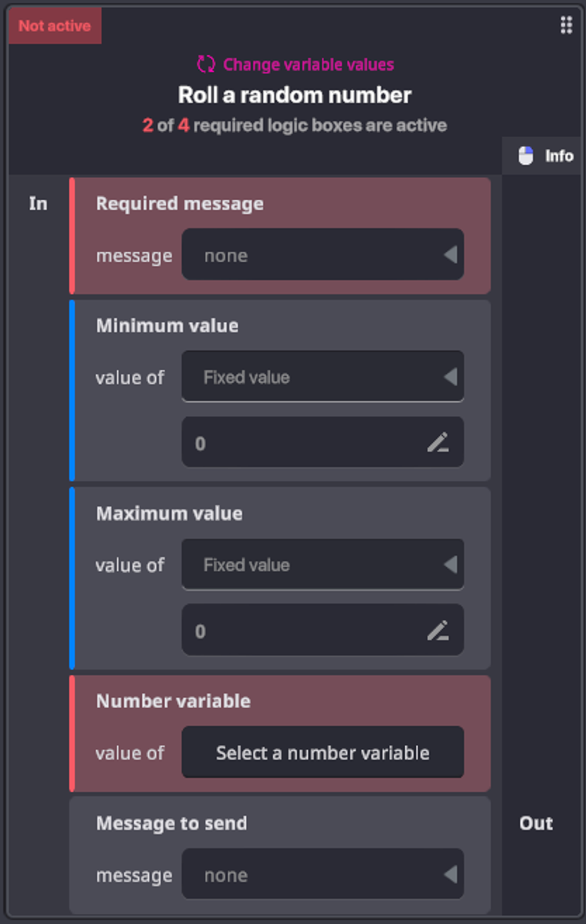
Task: Click the pencil icon in Minimum value
Action: pos(438,443)
